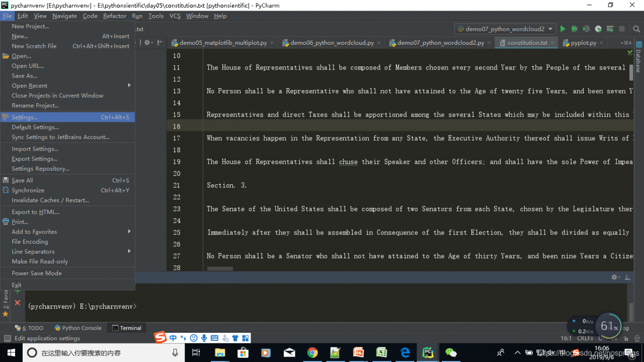This screenshot has height=362, width=644.
Task: Click the tool windows toggle icon in status bar corner
Action: click(x=7, y=338)
